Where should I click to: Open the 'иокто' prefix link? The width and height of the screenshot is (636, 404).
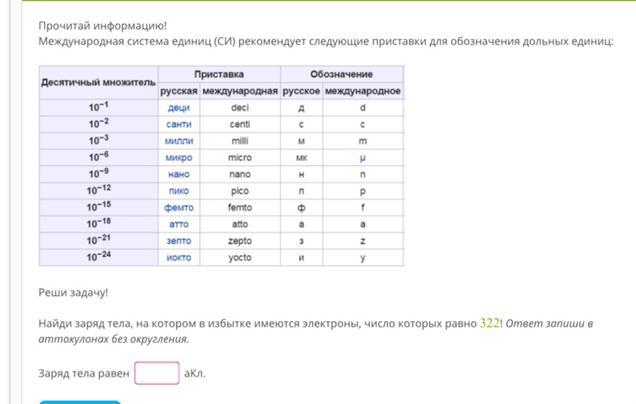[179, 258]
